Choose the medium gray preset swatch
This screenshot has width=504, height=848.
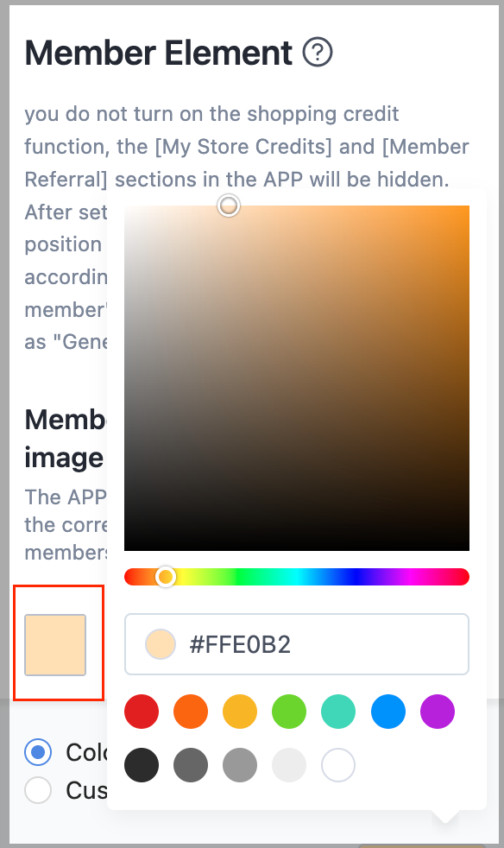point(240,765)
